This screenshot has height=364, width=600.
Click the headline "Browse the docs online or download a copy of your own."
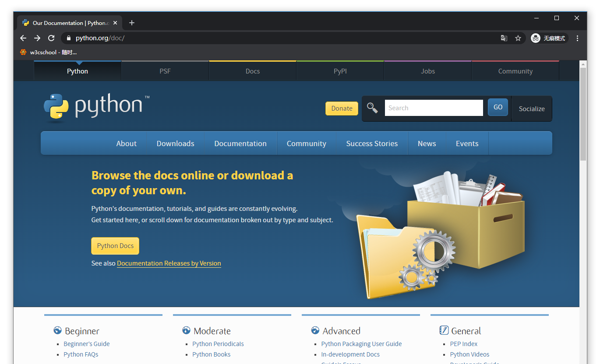[192, 183]
